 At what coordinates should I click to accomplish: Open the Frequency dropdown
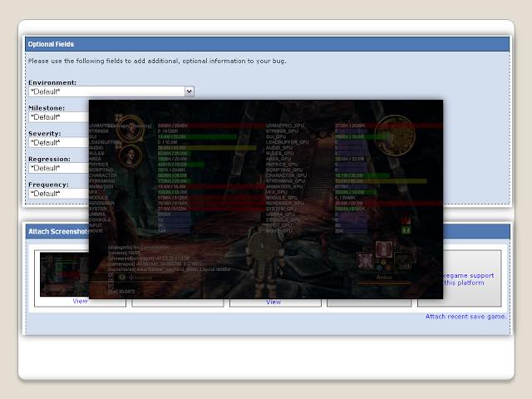pos(58,194)
